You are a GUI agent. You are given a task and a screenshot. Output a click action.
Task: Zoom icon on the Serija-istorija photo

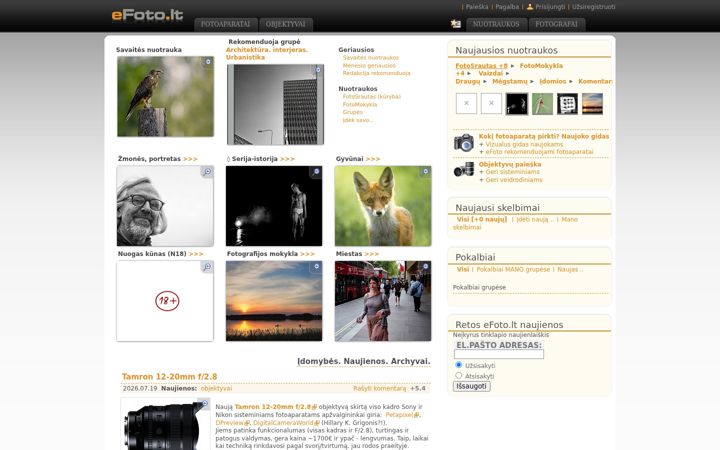[316, 172]
